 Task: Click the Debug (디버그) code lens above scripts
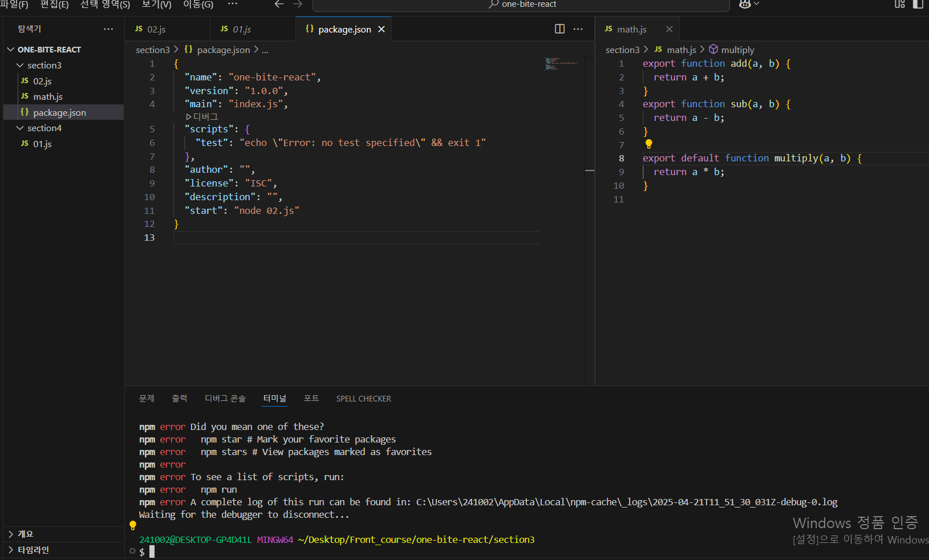(x=202, y=117)
